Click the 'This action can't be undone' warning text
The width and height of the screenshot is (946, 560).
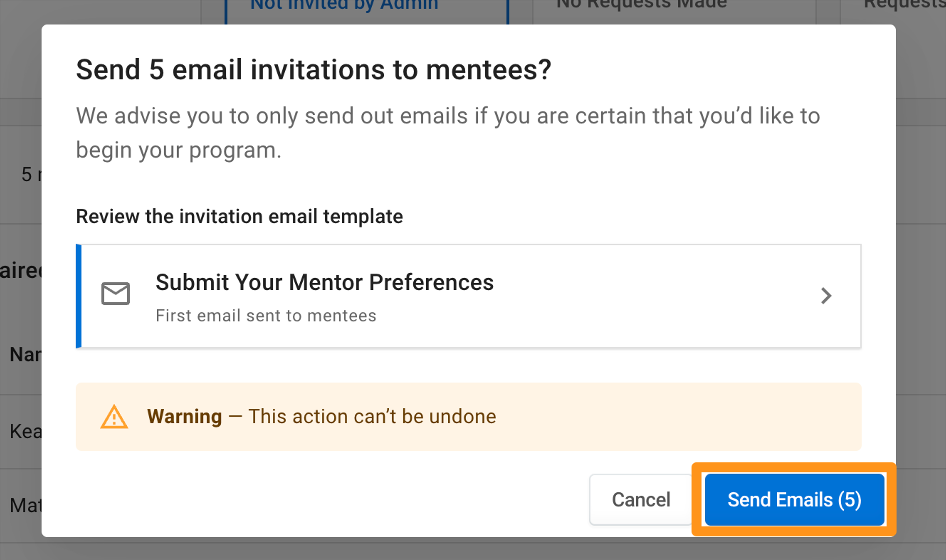(372, 417)
